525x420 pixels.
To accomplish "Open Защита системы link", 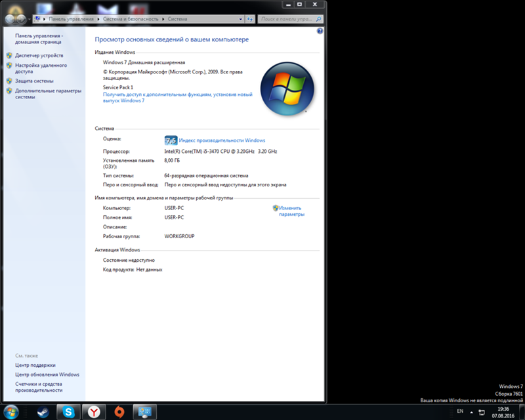I will tap(34, 81).
